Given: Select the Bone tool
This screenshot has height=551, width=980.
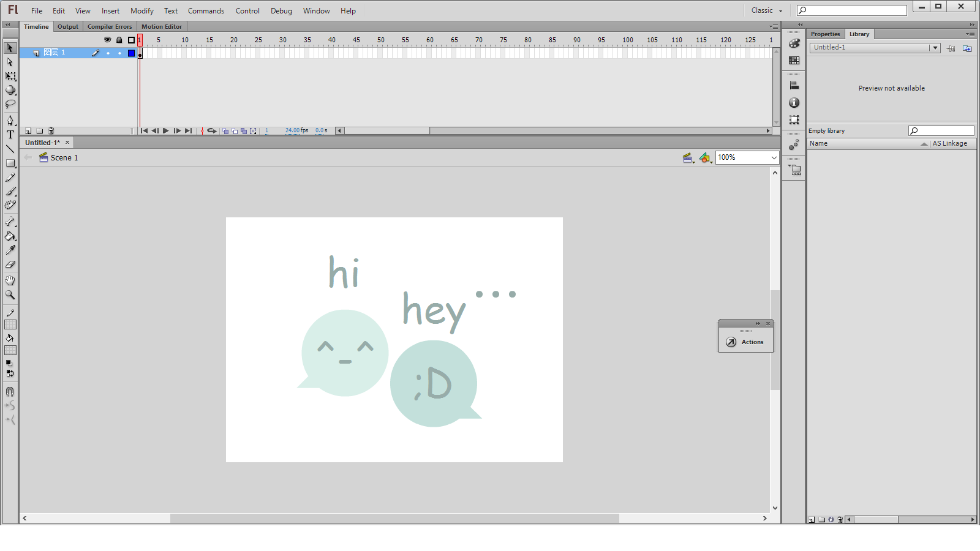Looking at the screenshot, I should 10,222.
